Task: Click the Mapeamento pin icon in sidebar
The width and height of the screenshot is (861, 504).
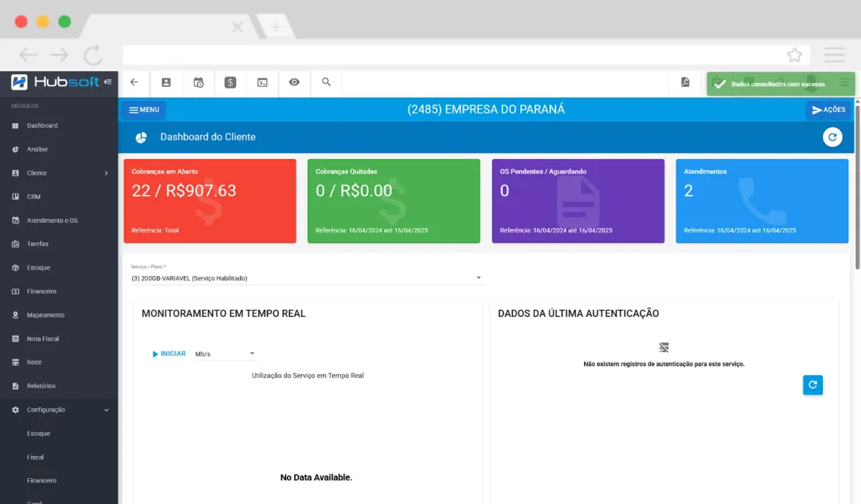Action: [16, 315]
